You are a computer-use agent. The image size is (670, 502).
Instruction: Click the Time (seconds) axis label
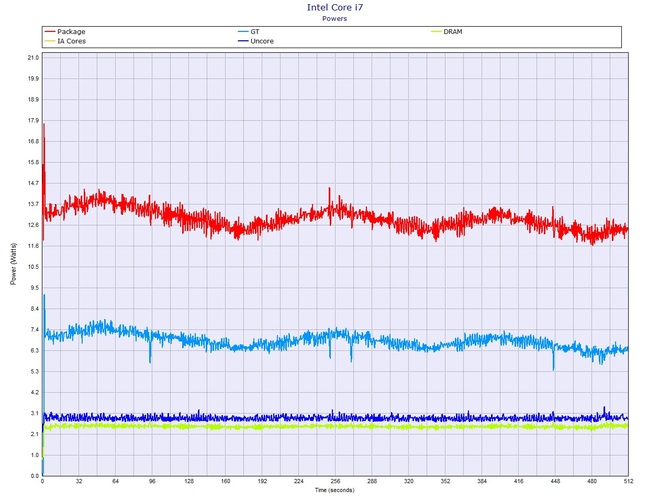(x=335, y=490)
